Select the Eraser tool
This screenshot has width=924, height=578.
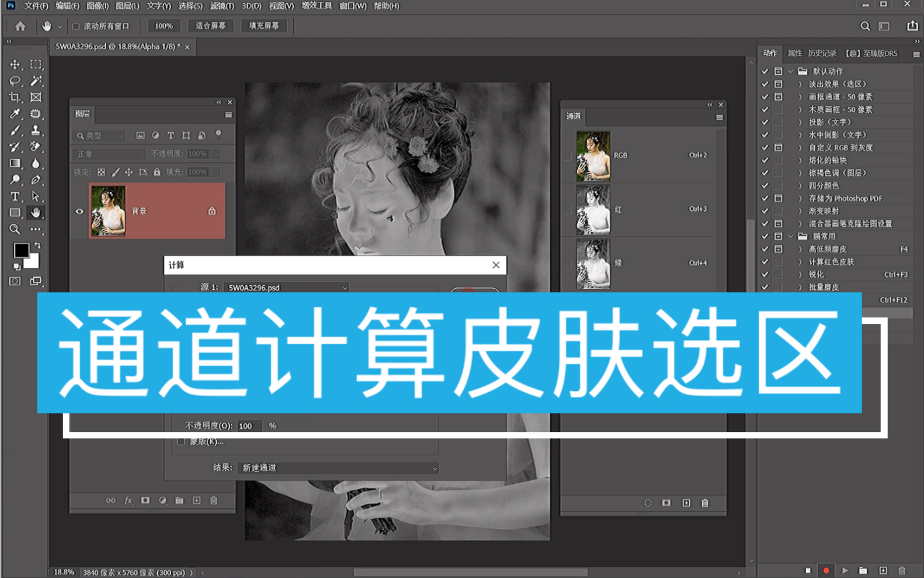[36, 147]
